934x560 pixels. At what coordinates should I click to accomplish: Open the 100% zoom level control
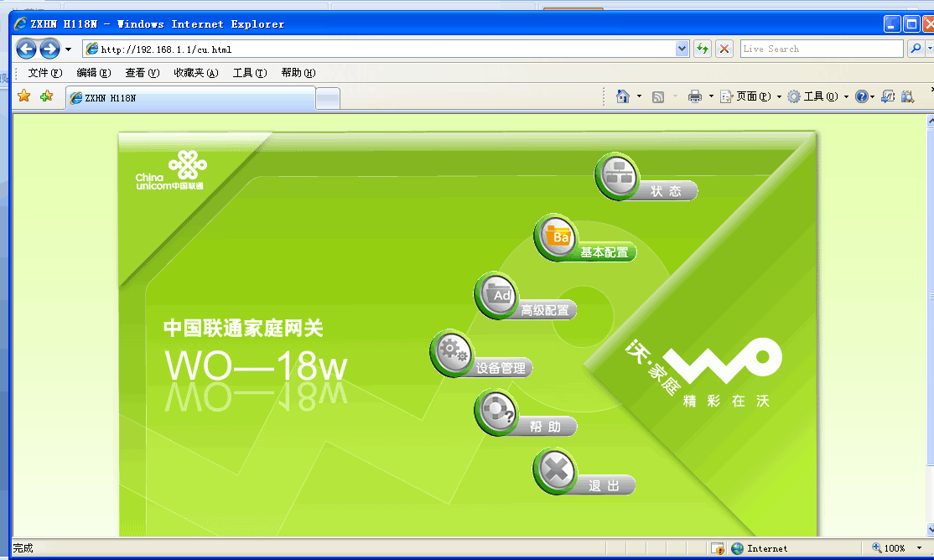[x=896, y=548]
